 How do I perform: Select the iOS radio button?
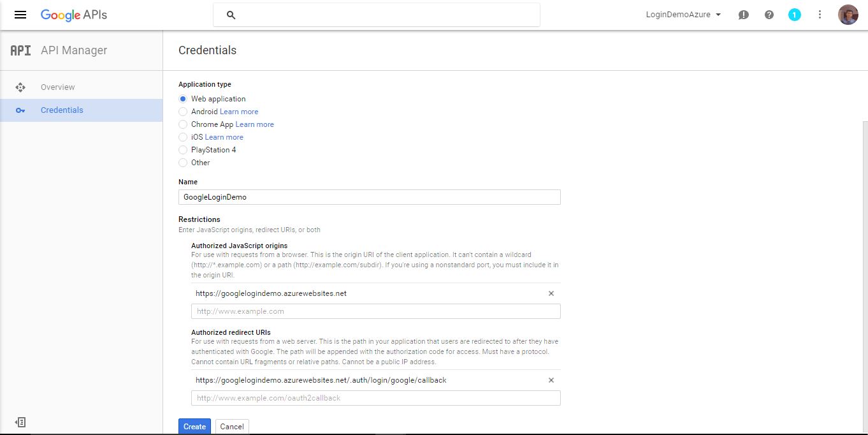click(183, 137)
